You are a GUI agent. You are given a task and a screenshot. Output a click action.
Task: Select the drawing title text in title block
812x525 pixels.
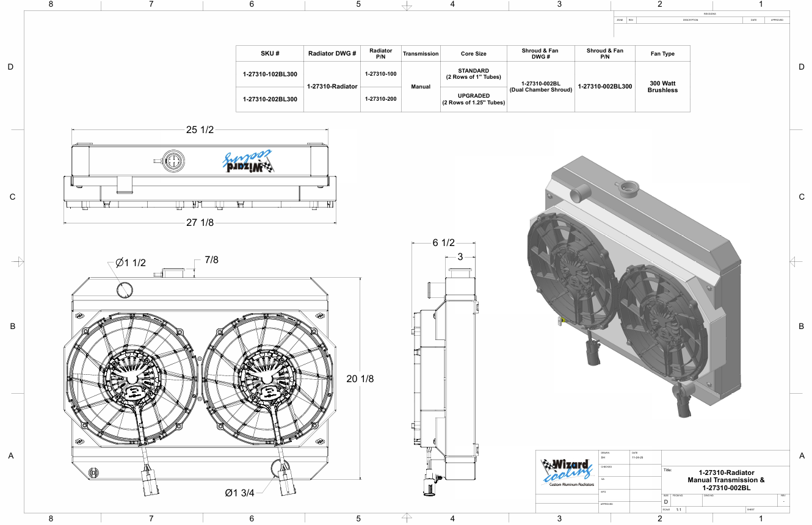[x=726, y=480]
